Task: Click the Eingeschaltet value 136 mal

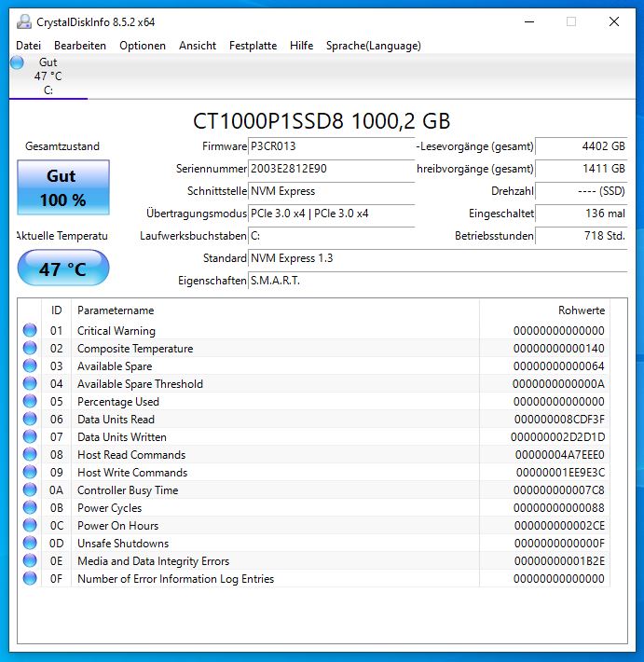Action: 582,214
